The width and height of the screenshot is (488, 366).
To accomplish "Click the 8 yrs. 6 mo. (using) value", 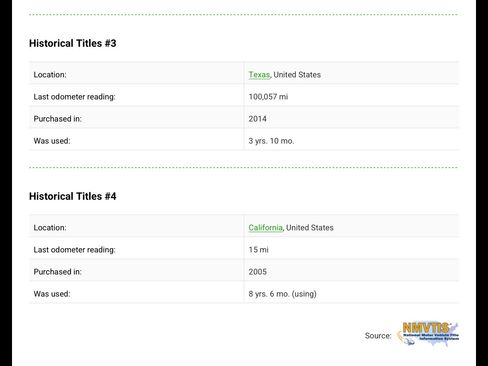I will click(x=282, y=294).
